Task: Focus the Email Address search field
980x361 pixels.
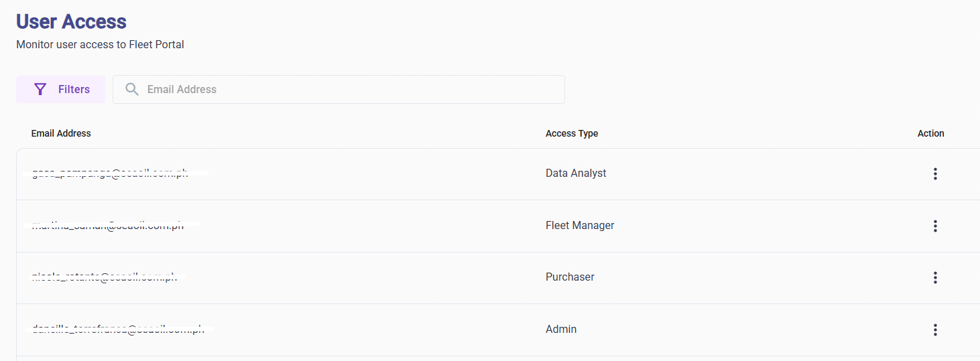Action: click(x=339, y=90)
